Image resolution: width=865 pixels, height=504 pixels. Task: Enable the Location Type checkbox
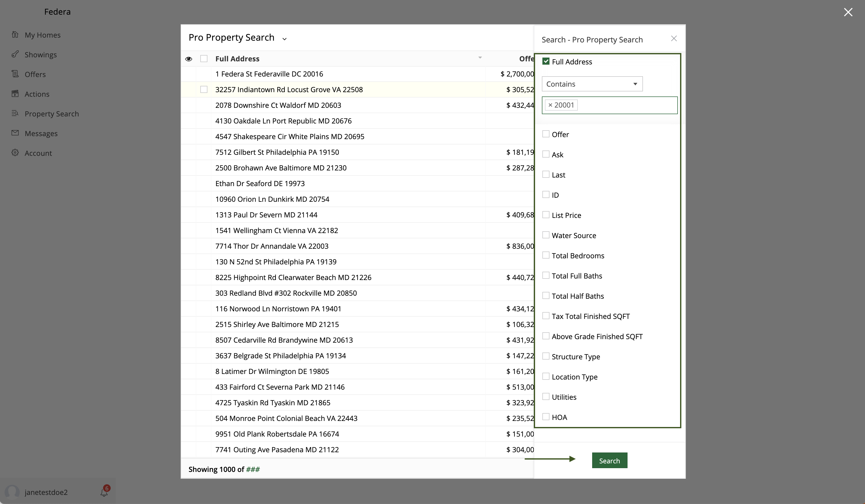pos(546,376)
